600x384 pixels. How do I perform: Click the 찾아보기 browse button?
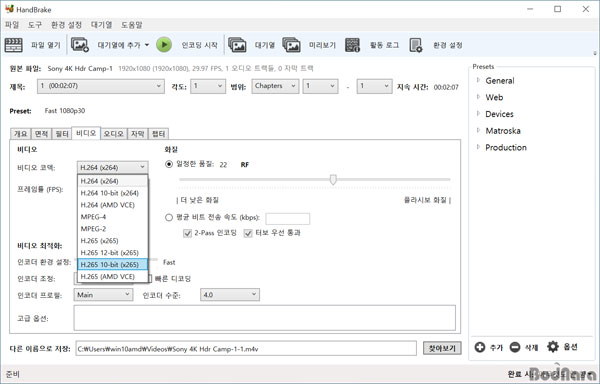pos(442,348)
